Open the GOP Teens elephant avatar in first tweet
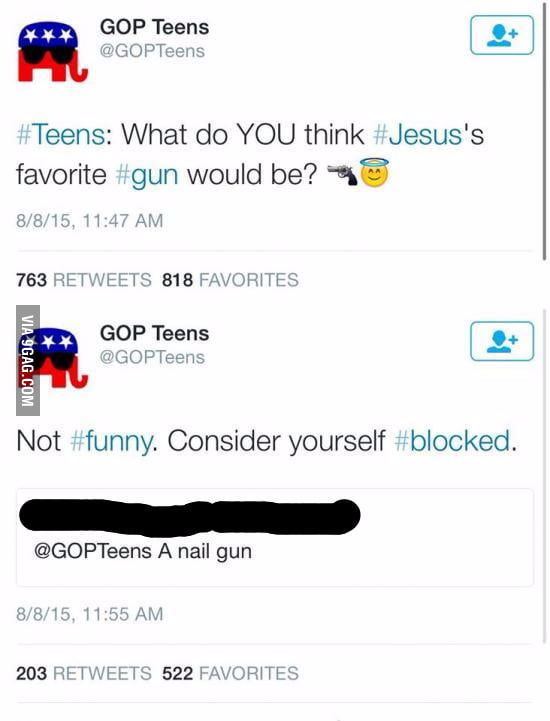The width and height of the screenshot is (550, 721). [52, 53]
